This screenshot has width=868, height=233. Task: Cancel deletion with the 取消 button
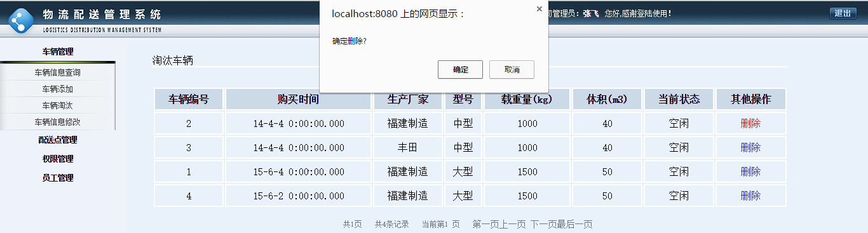click(512, 70)
